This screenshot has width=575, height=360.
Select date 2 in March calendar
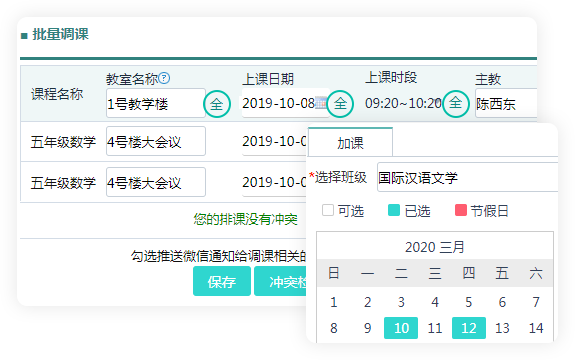(367, 302)
